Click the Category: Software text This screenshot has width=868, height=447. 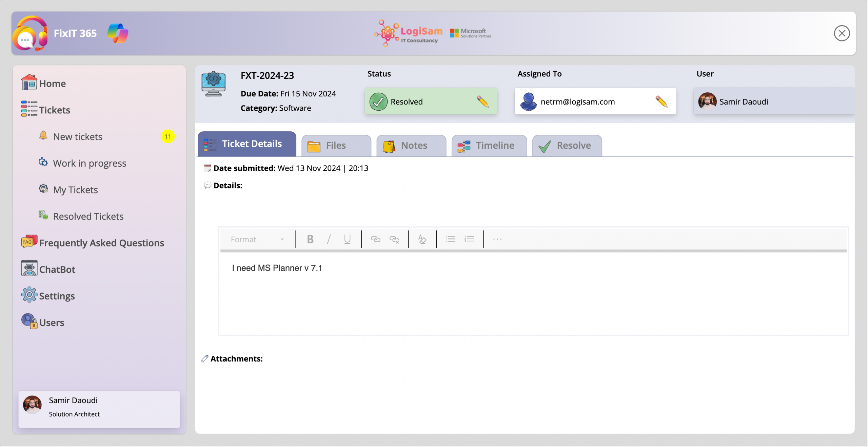coord(276,108)
